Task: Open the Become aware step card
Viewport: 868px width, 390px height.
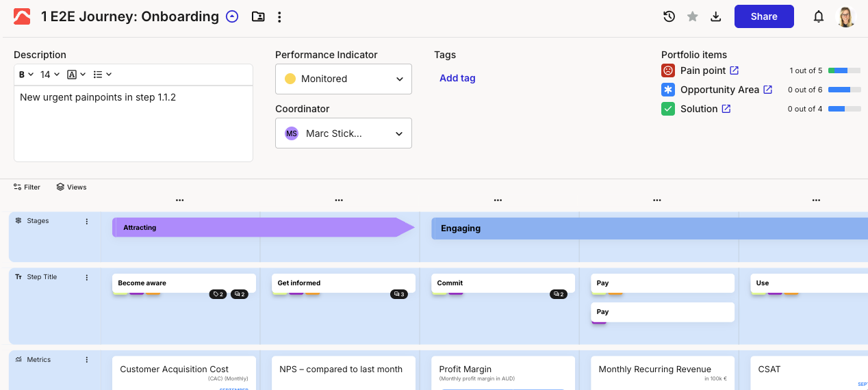Action: pyautogui.click(x=184, y=283)
